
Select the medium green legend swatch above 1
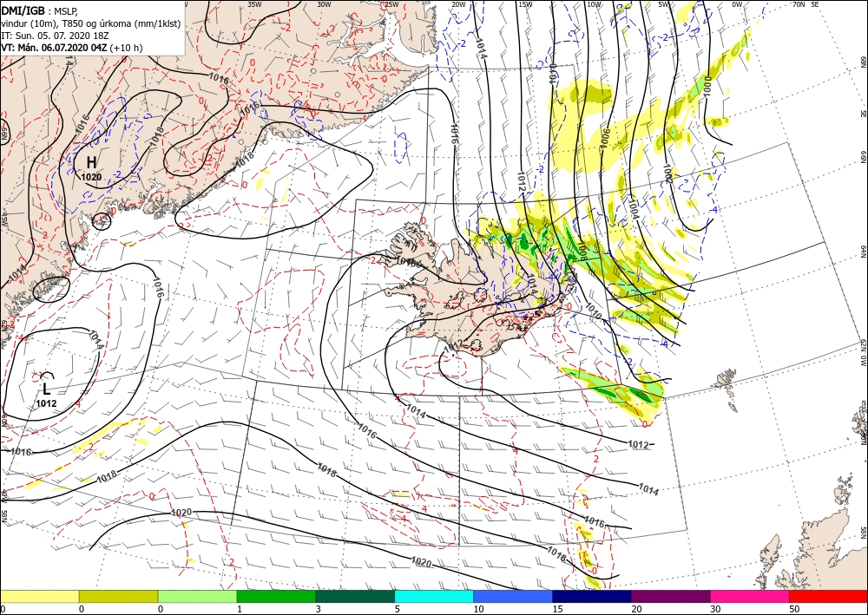click(x=276, y=596)
